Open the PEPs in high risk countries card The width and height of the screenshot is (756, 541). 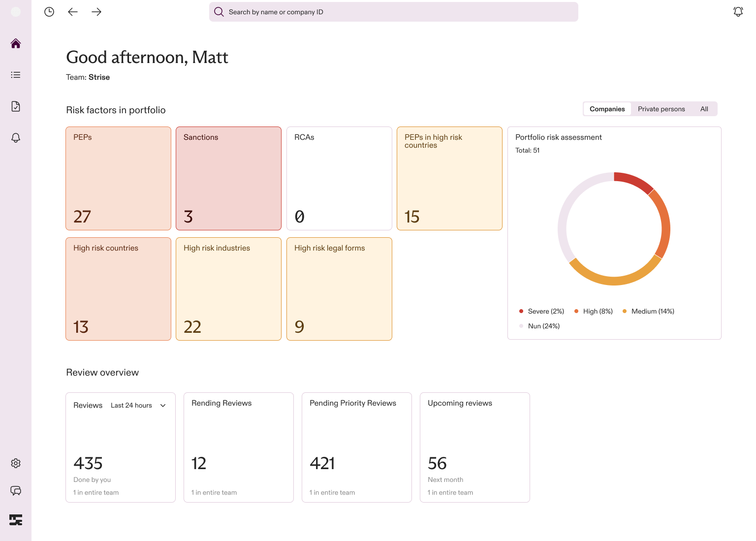(450, 178)
